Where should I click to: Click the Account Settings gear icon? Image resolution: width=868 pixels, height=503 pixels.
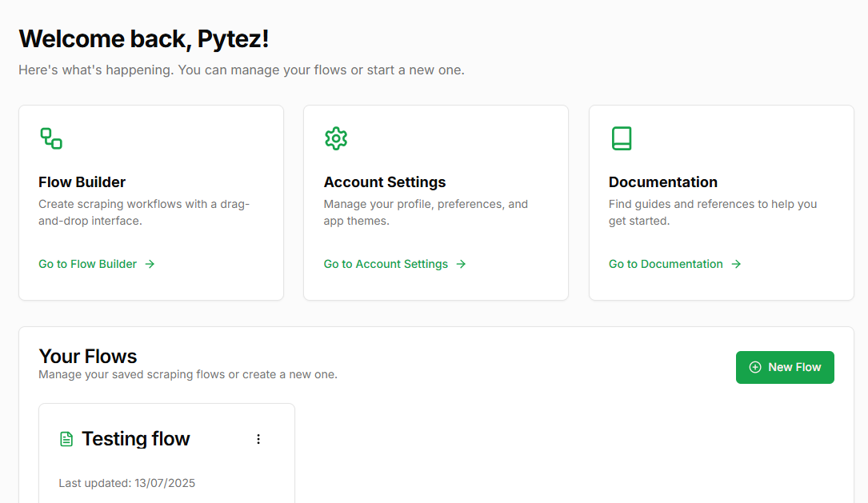tap(336, 138)
